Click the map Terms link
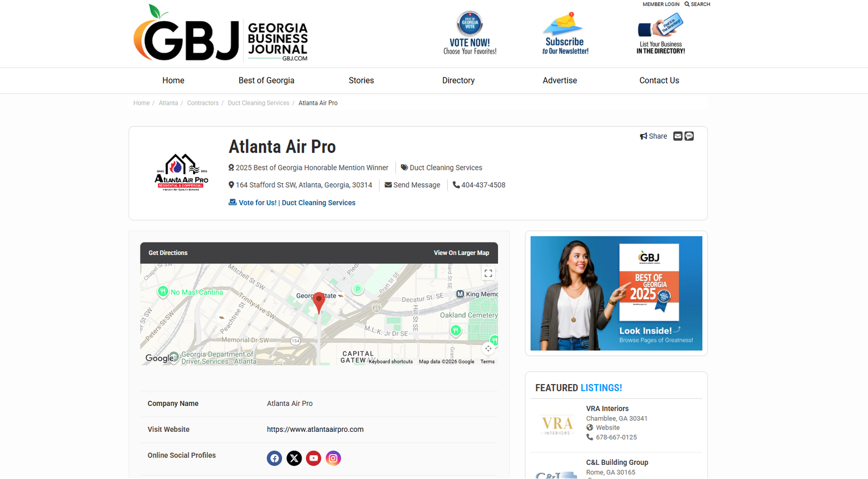The height and width of the screenshot is (479, 868). click(487, 362)
